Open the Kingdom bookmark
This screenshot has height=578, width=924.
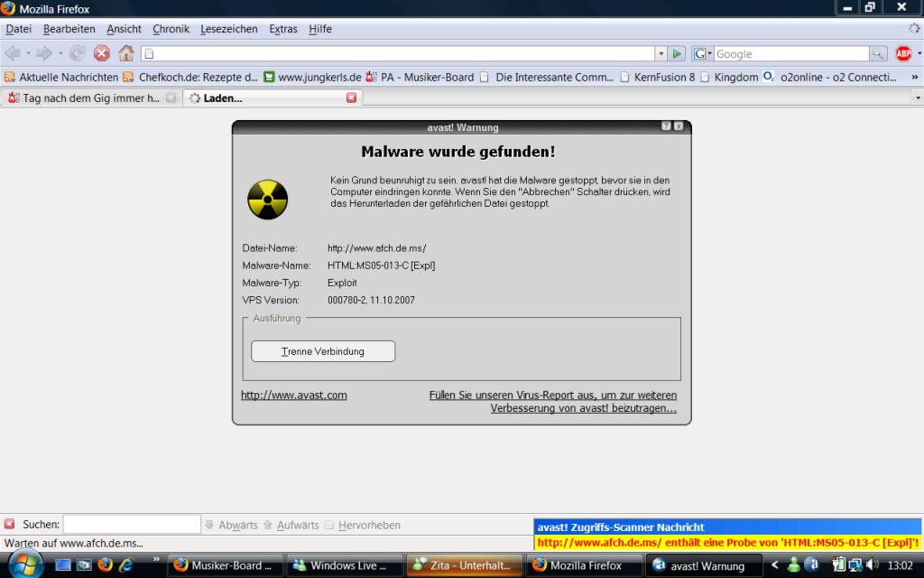tap(729, 77)
